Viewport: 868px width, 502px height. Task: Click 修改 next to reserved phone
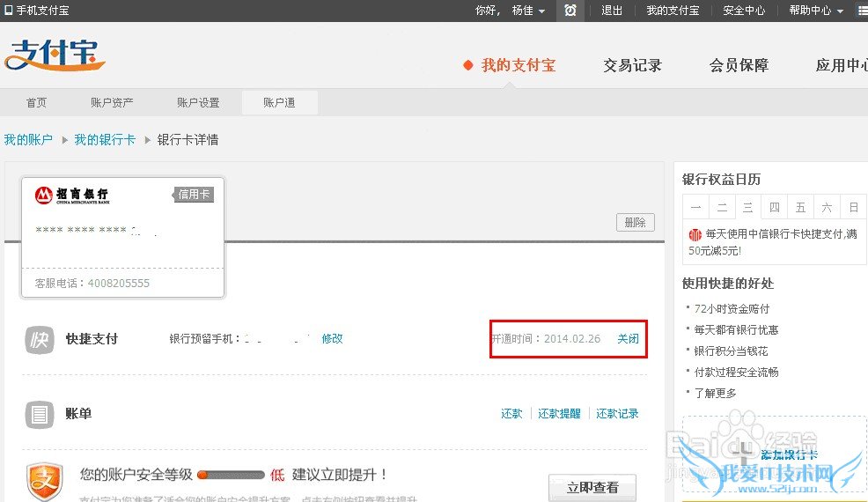[x=332, y=338]
